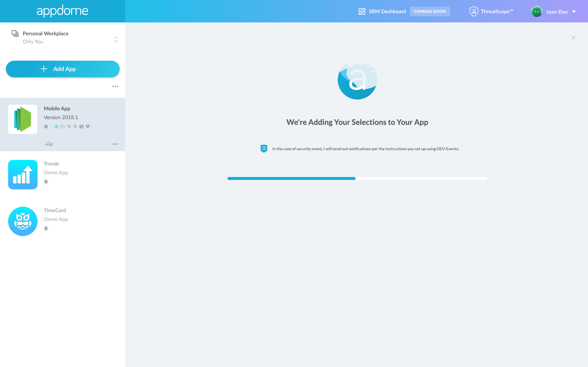Close the adding selections progress panel

coord(573,38)
